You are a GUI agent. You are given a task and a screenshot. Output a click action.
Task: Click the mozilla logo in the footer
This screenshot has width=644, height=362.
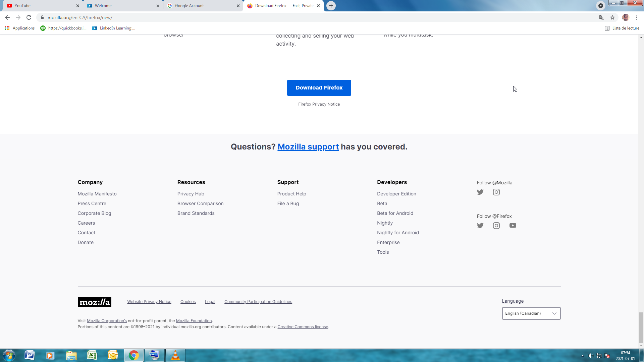pyautogui.click(x=94, y=302)
